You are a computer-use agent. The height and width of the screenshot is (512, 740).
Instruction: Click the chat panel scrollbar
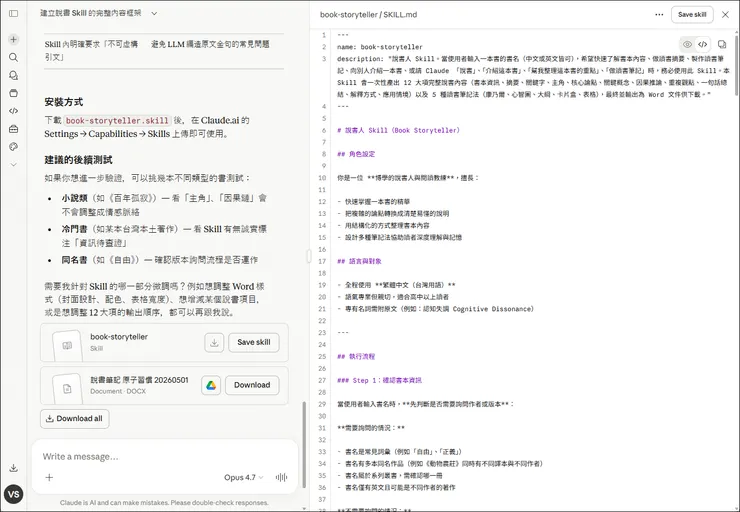point(304,445)
